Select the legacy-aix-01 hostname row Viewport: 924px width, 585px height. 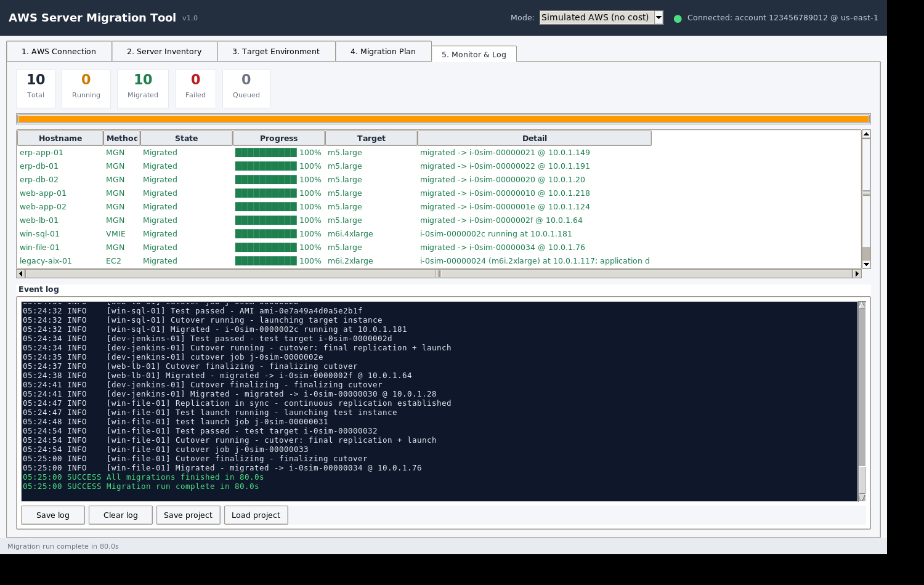point(46,261)
